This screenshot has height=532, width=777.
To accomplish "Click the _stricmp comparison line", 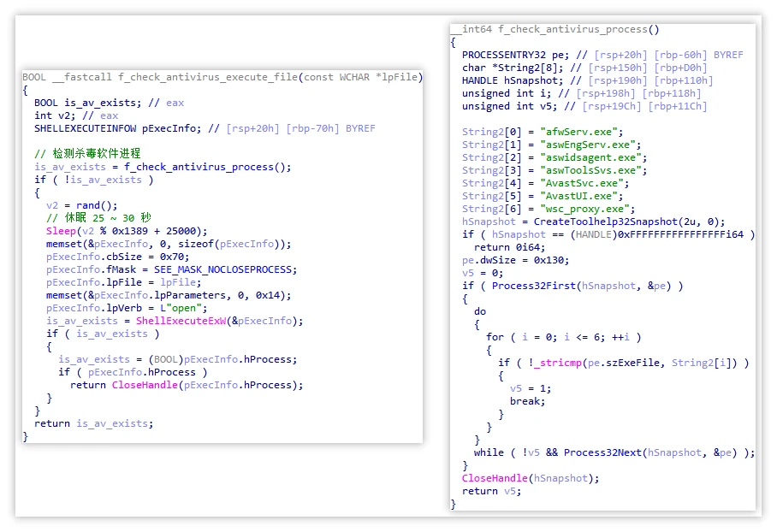I will pyautogui.click(x=624, y=364).
